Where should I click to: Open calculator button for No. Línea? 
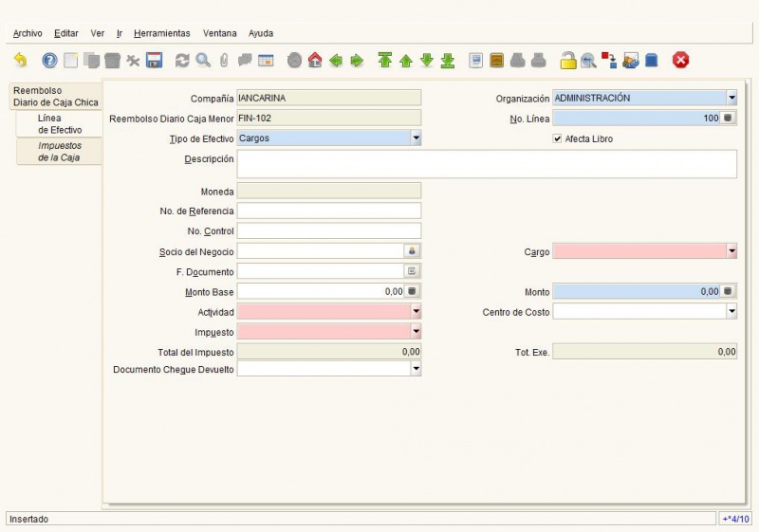(x=728, y=118)
